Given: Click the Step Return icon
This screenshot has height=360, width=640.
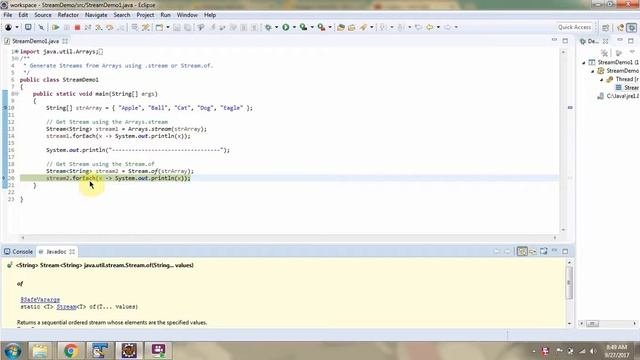Looking at the screenshot, I should tap(120, 27).
